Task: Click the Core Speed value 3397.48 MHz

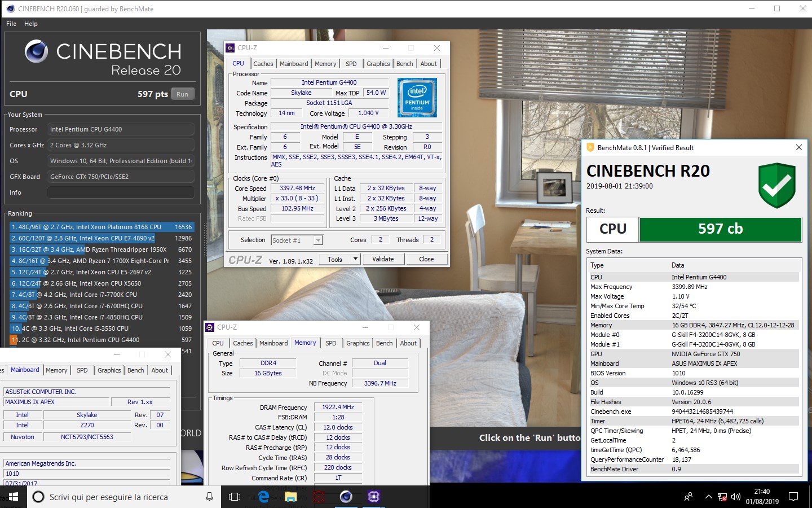Action: (298, 188)
